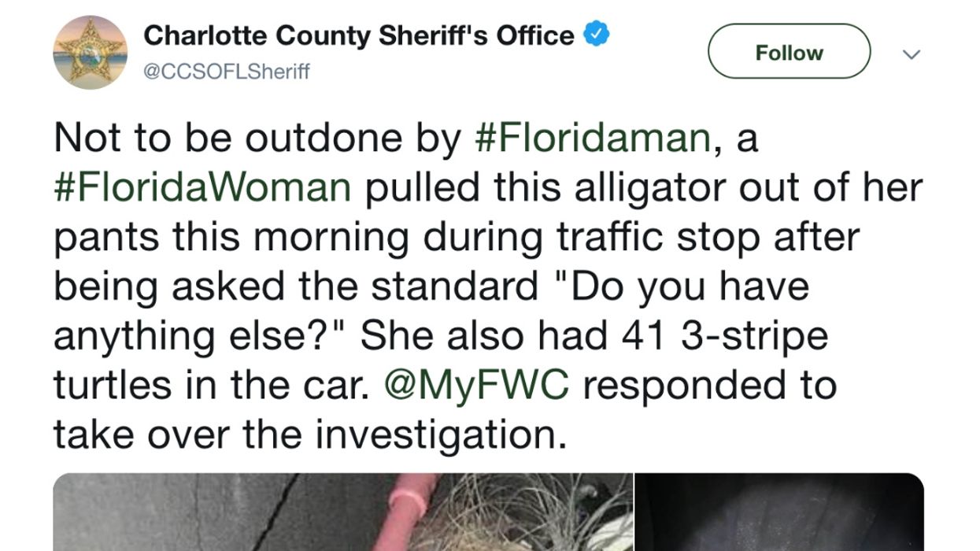980x551 pixels.
Task: Expand more actions using the down arrow
Action: click(912, 54)
